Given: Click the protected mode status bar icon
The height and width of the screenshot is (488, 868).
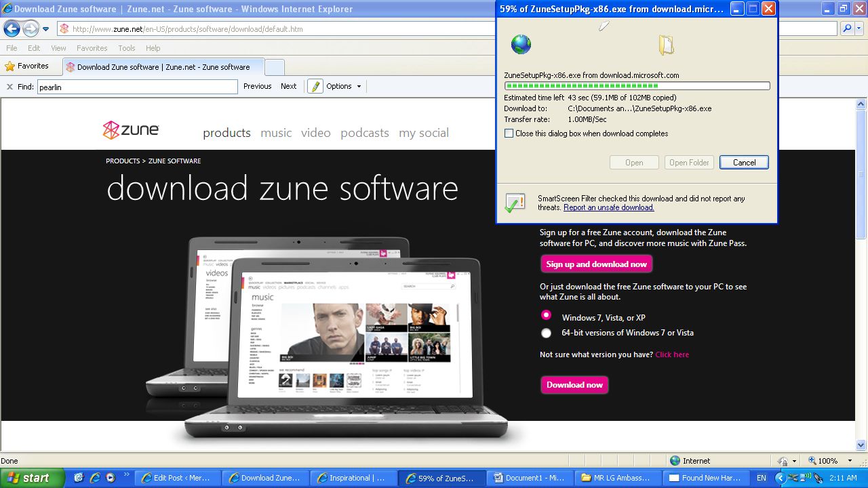Looking at the screenshot, I should (783, 461).
